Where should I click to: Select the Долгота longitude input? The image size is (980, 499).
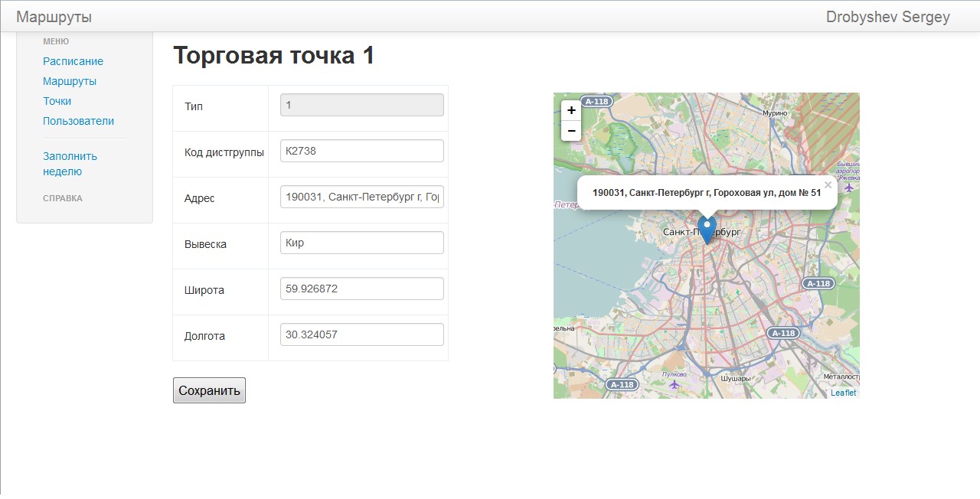(361, 334)
